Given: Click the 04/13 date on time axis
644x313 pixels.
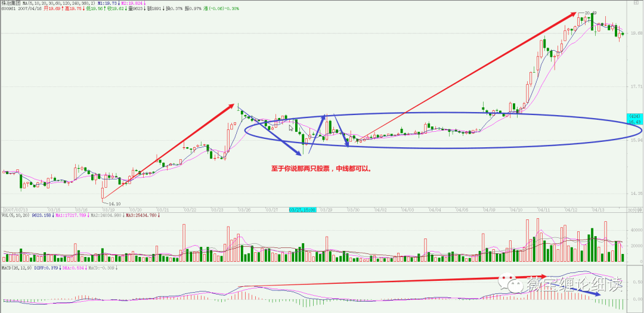Looking at the screenshot, I should [597, 209].
